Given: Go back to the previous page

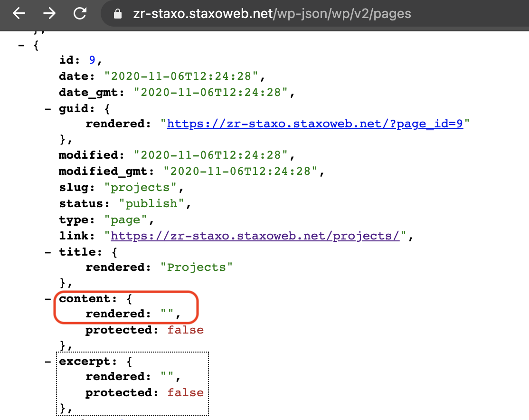Looking at the screenshot, I should (19, 14).
